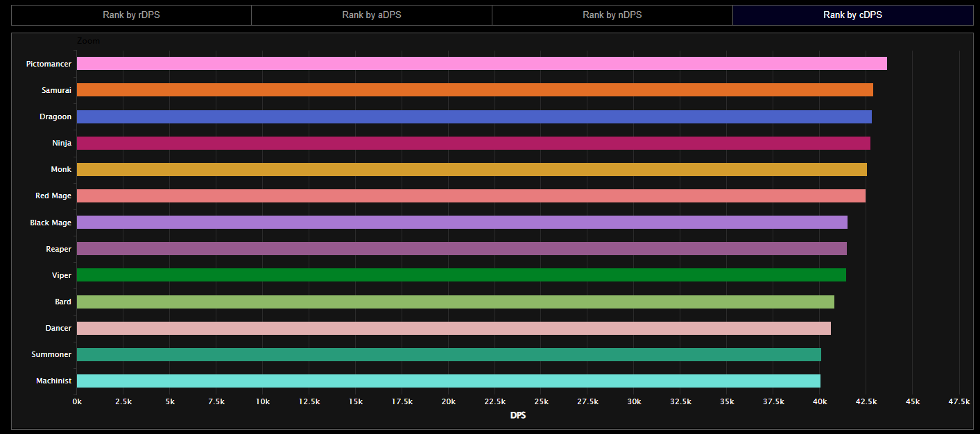Image resolution: width=980 pixels, height=434 pixels.
Task: Click the salmon Red Mage bar
Action: 471,196
